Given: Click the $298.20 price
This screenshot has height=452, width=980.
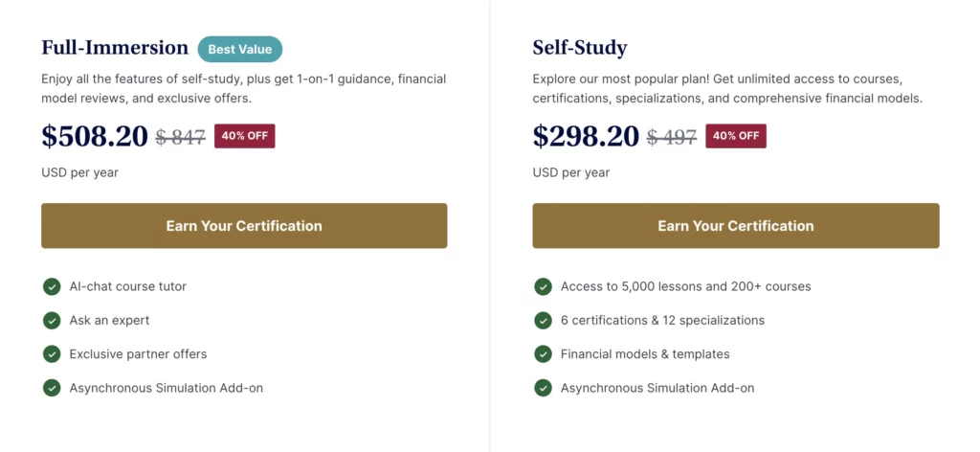Looking at the screenshot, I should 586,136.
